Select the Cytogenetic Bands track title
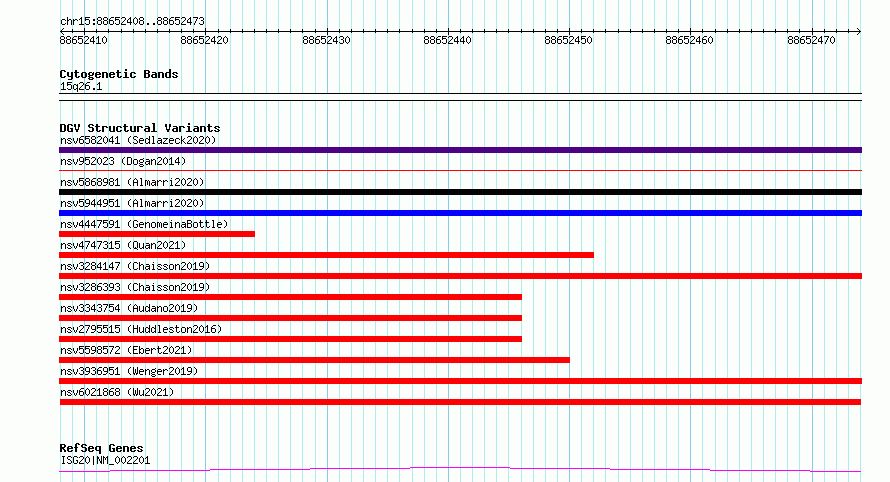890x482 pixels. click(119, 74)
